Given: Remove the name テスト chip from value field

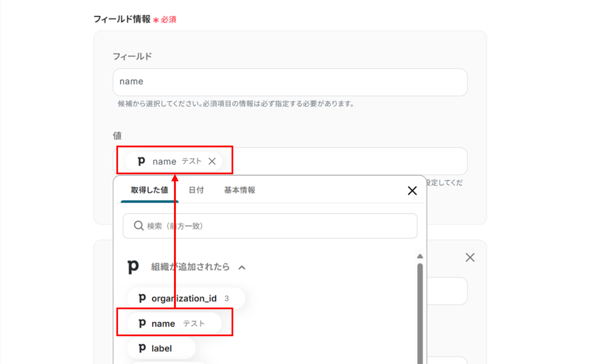Looking at the screenshot, I should 212,161.
